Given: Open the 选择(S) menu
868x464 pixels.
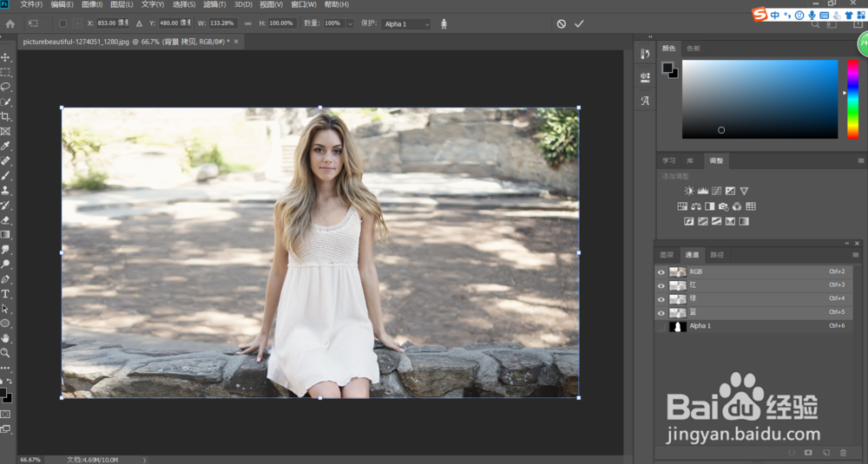Looking at the screenshot, I should click(184, 4).
